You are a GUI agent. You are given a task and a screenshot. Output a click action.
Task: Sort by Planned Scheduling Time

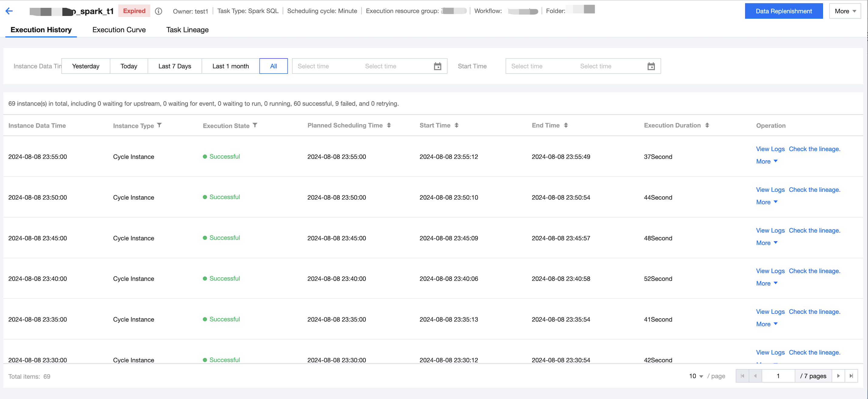[389, 125]
